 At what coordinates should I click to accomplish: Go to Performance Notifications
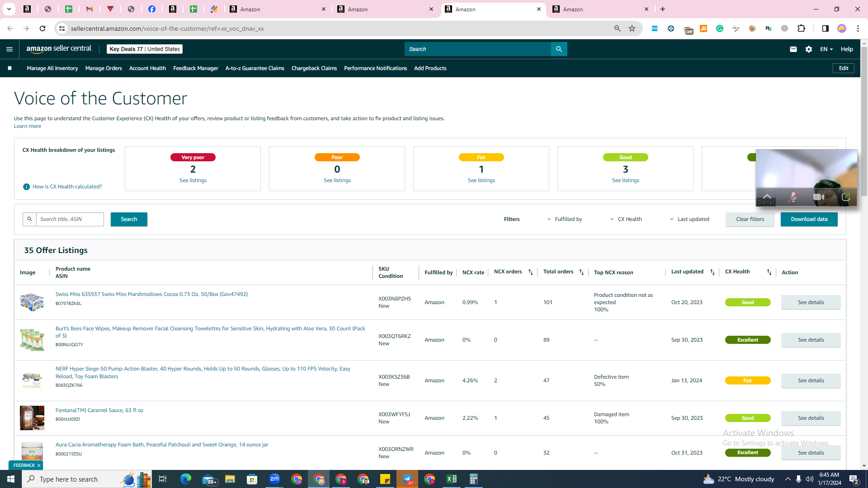click(x=375, y=68)
